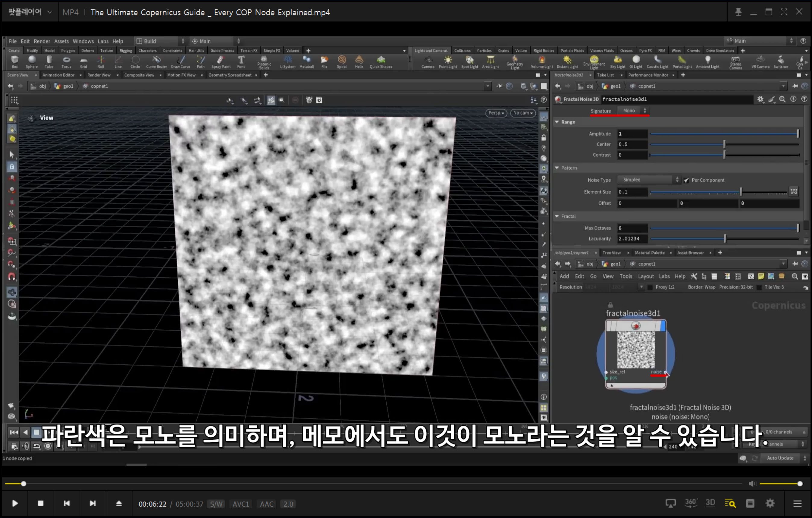Stop the video playback
The width and height of the screenshot is (812, 518).
40,504
